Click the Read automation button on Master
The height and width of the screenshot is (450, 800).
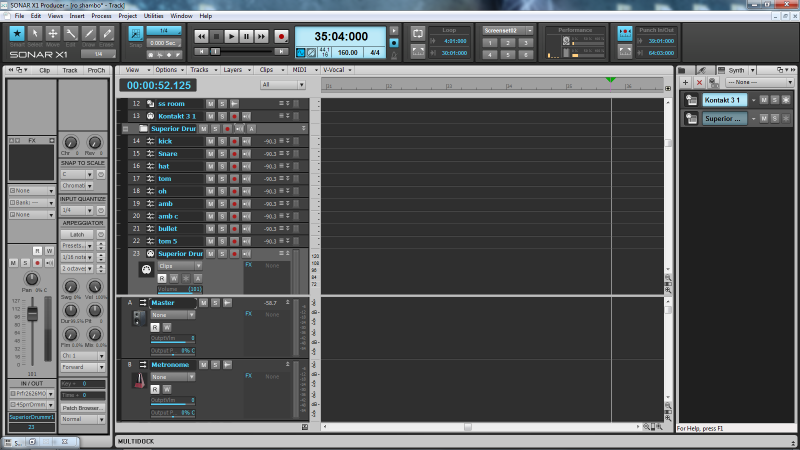pos(155,328)
